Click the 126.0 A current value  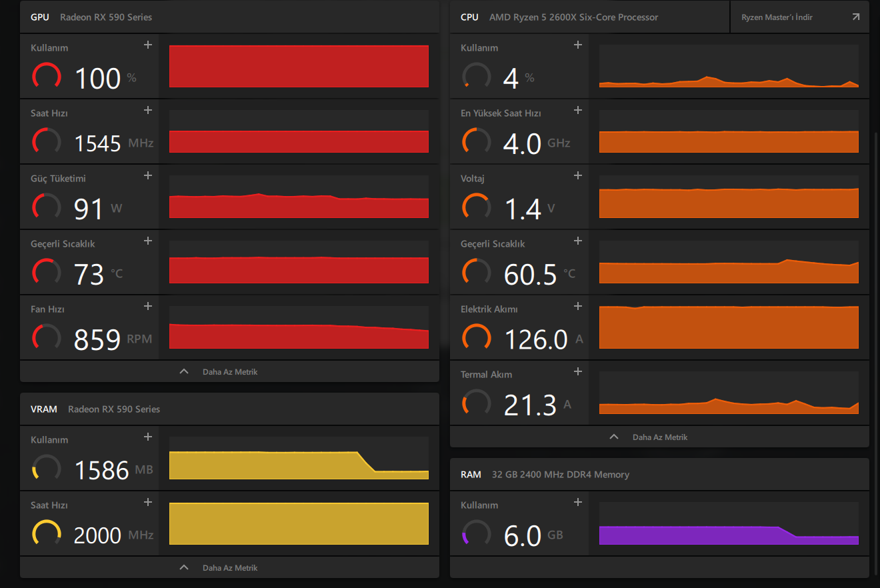(x=544, y=340)
